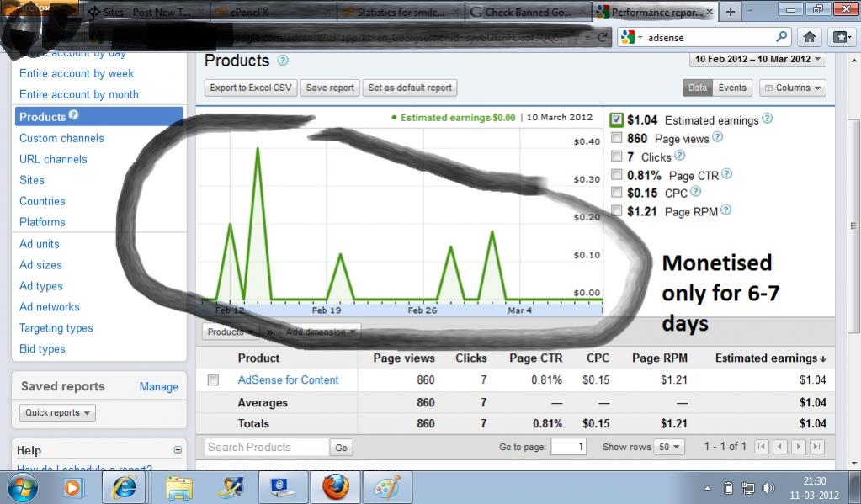The width and height of the screenshot is (861, 504).
Task: Enable the Clicks checkbox
Action: [617, 157]
